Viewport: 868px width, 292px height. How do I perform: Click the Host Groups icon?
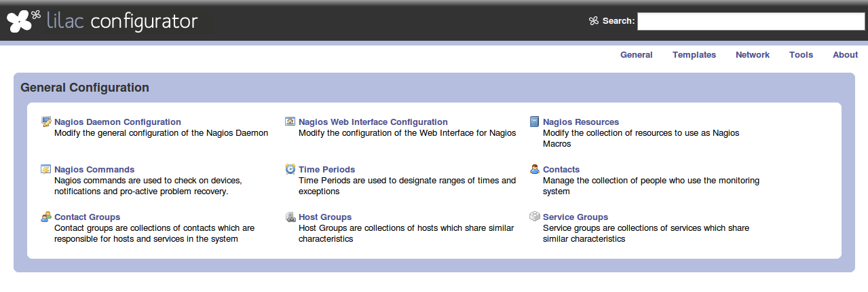coord(290,217)
